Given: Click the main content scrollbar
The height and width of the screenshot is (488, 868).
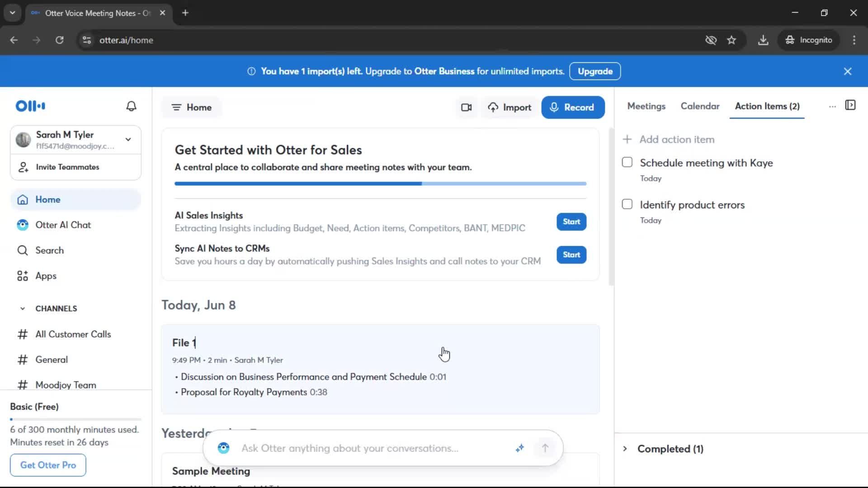Looking at the screenshot, I should click(611, 207).
